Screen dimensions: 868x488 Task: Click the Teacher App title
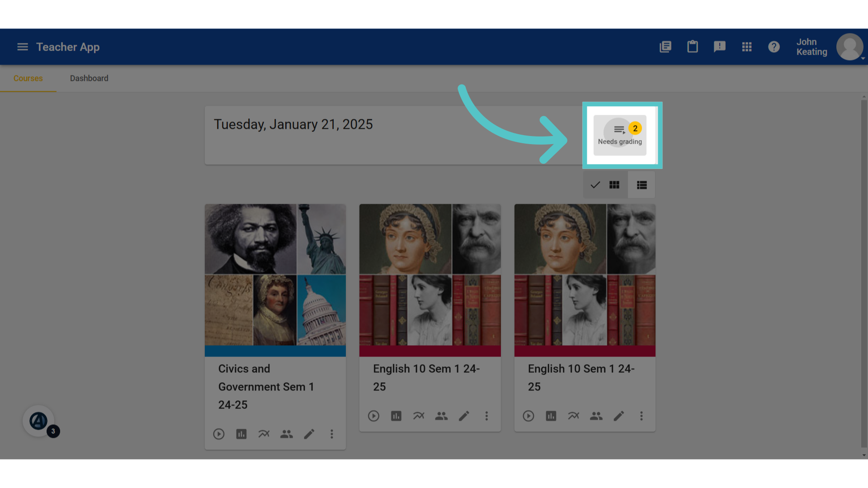68,47
